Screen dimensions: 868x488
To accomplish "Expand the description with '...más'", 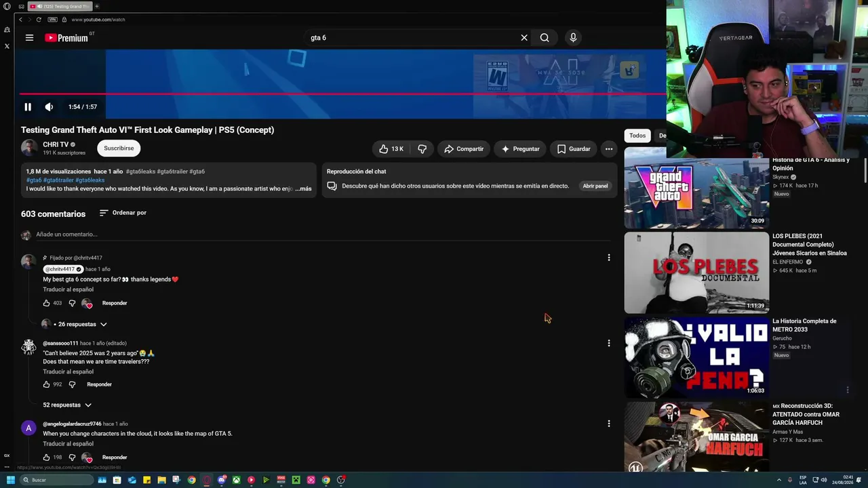I will point(303,188).
